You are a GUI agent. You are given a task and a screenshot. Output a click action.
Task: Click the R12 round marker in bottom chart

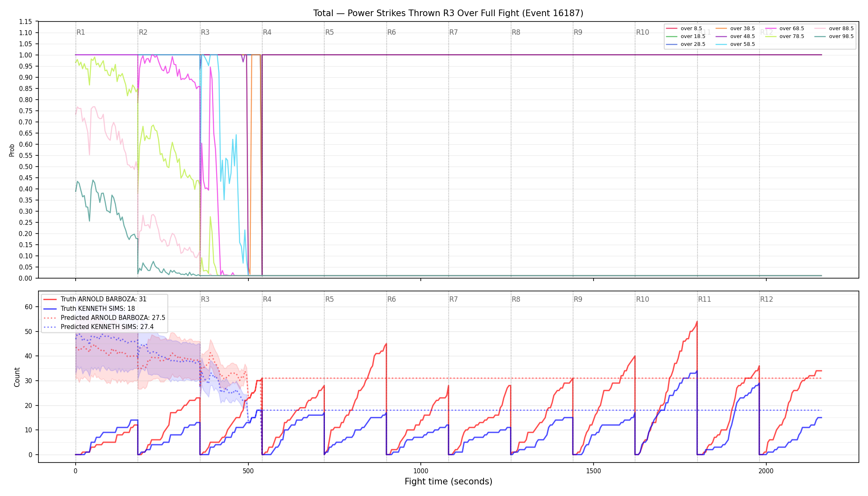coord(766,299)
